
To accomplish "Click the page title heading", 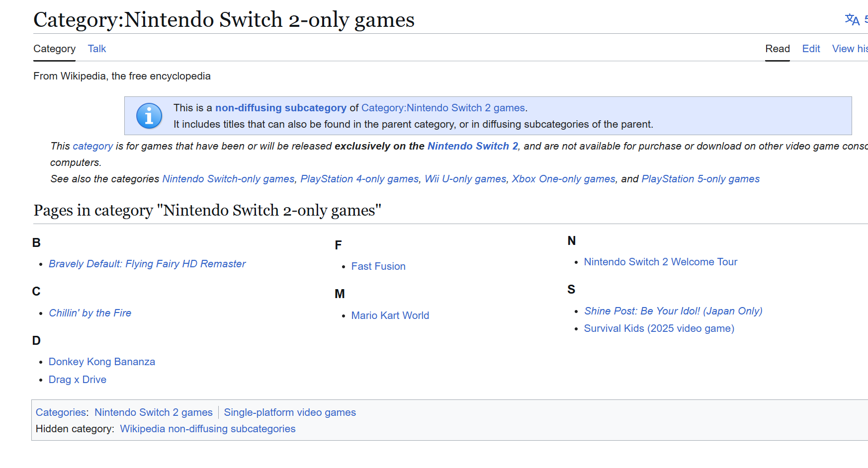I will click(224, 20).
